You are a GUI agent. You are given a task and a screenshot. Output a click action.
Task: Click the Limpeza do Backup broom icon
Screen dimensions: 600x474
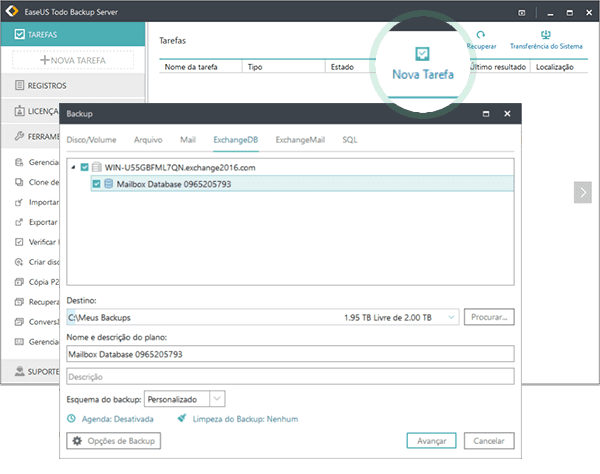pos(181,419)
